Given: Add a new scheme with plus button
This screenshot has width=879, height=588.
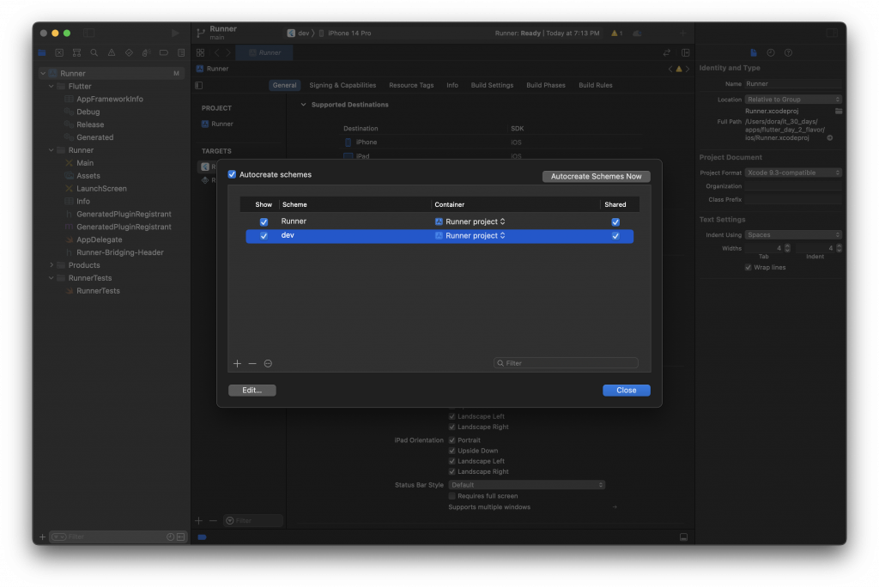Looking at the screenshot, I should coord(237,363).
